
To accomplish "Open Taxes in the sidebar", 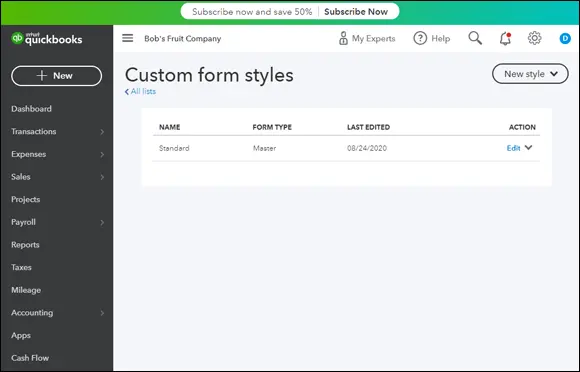I will pos(21,267).
